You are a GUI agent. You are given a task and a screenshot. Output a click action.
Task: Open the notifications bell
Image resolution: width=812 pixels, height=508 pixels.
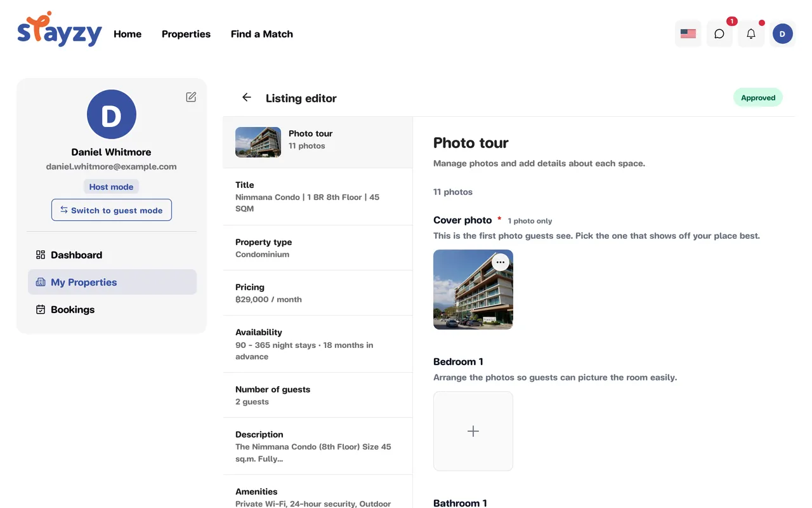pyautogui.click(x=751, y=34)
